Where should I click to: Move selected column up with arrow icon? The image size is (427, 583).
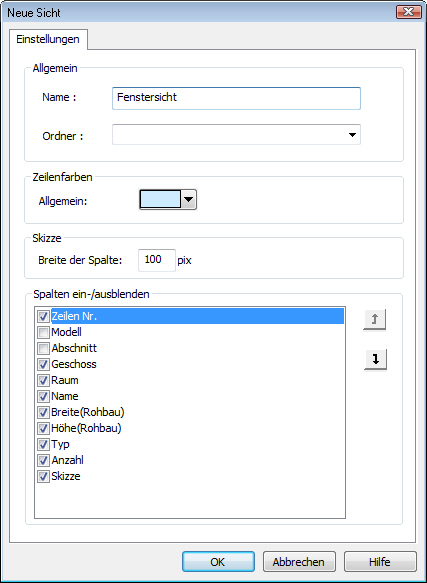(375, 319)
